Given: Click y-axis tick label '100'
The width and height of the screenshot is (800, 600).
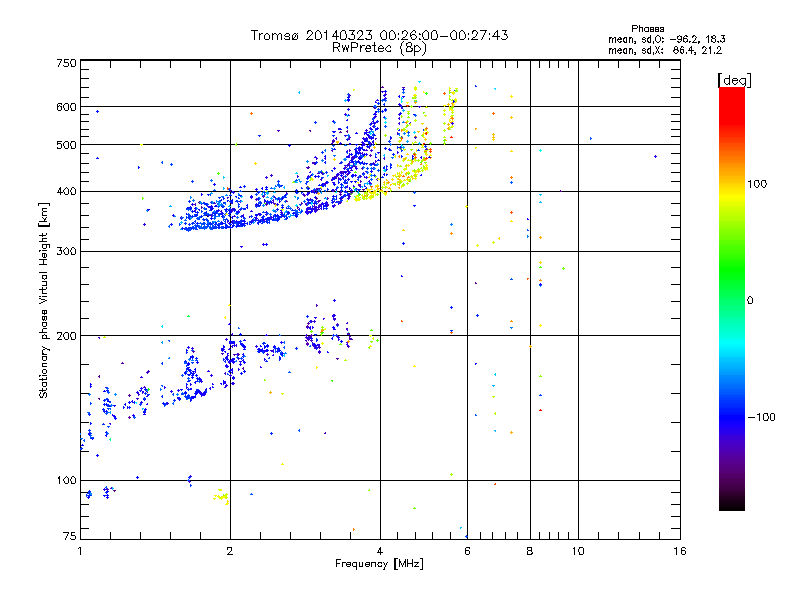Looking at the screenshot, I should (66, 480).
